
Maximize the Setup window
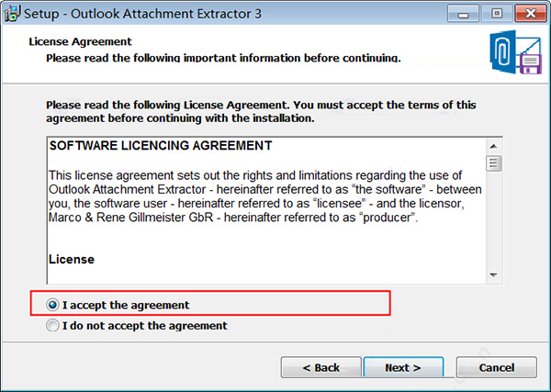(x=497, y=14)
